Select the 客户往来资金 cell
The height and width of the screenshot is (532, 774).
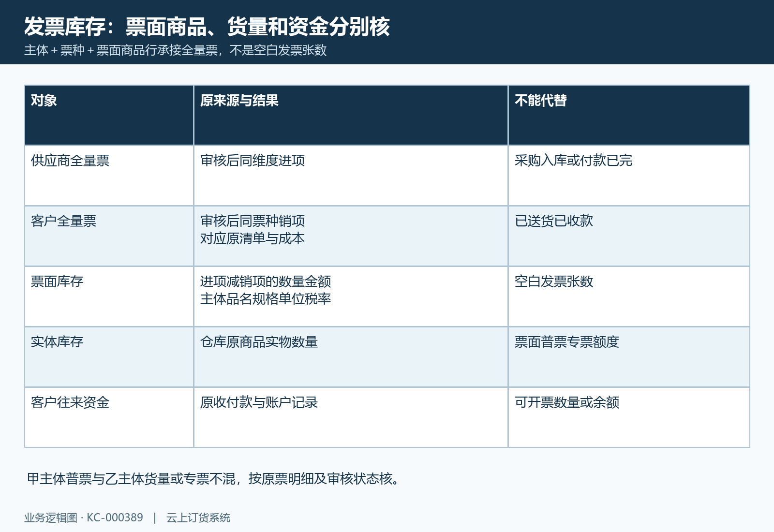point(109,417)
